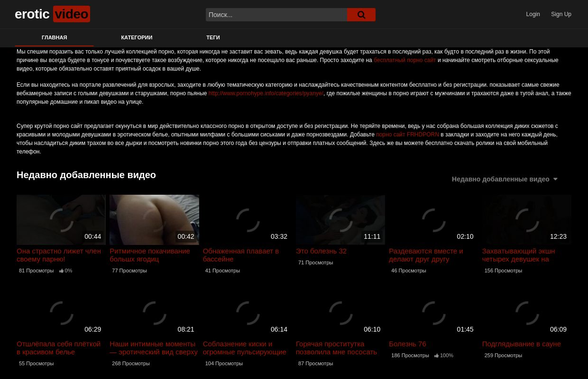Click the Login link
This screenshot has width=588, height=379.
533,14
